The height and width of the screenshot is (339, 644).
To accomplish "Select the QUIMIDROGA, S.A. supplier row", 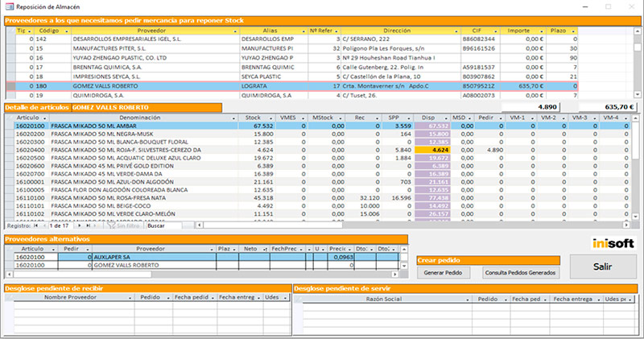I will [292, 95].
